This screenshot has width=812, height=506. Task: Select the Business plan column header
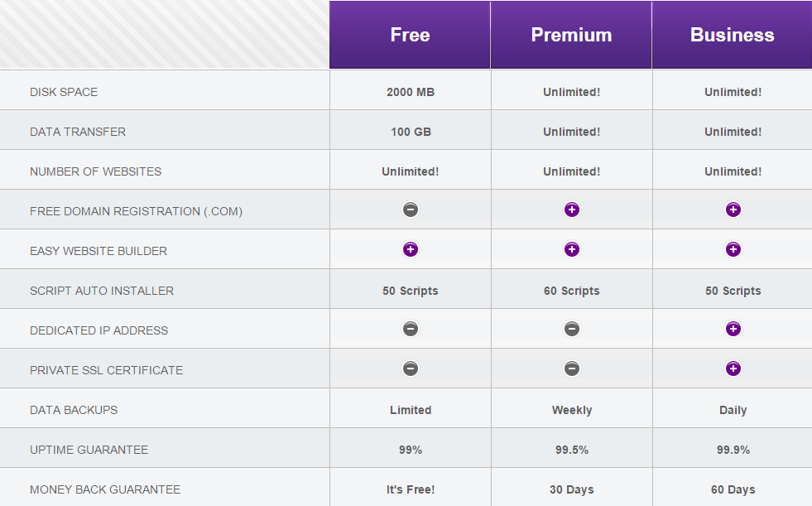tap(733, 35)
